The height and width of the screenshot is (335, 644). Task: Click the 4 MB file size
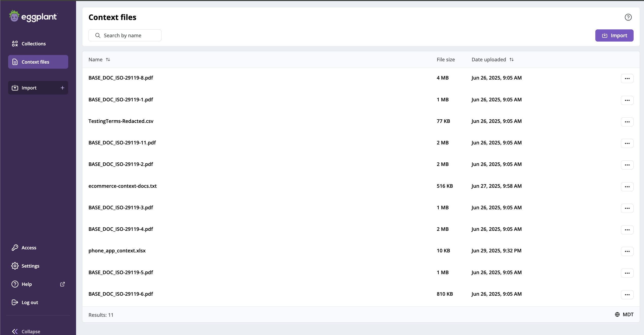point(443,78)
